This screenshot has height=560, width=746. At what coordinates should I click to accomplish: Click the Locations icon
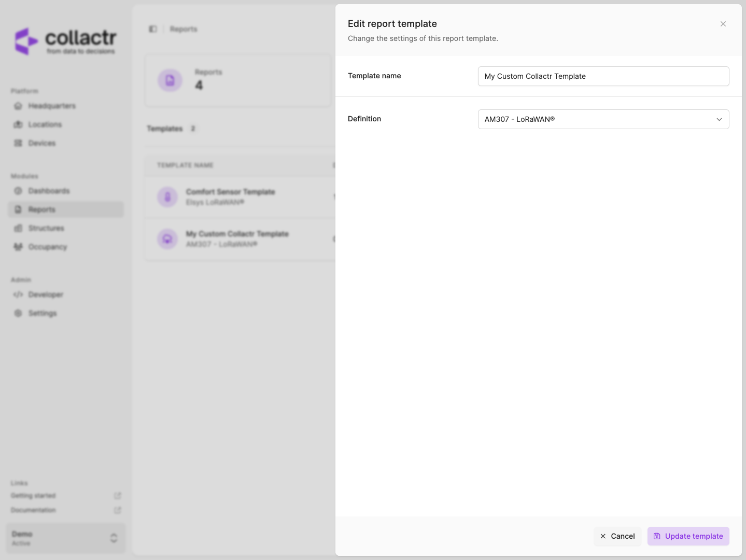coord(18,124)
